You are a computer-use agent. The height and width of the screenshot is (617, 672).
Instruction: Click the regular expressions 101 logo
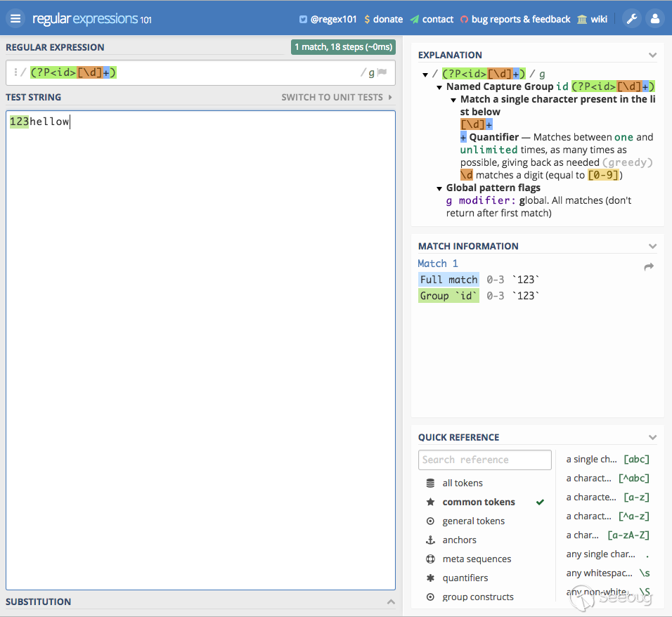(91, 19)
